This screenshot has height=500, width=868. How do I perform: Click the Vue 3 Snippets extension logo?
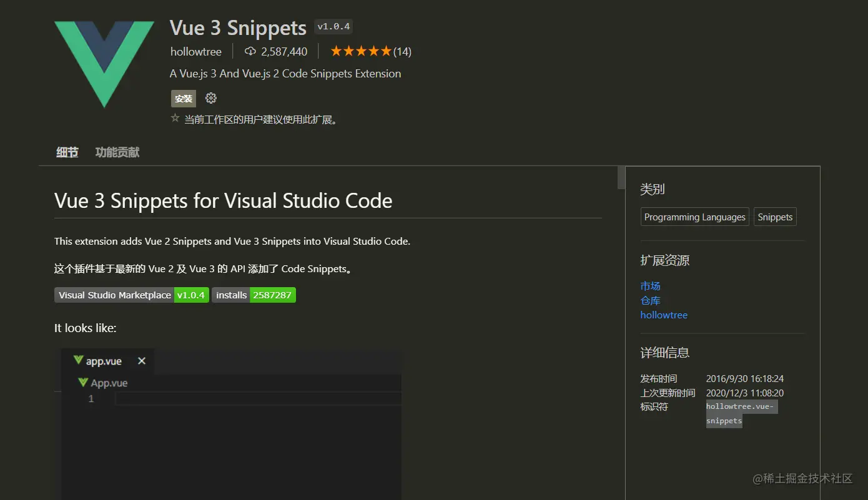[x=104, y=64]
